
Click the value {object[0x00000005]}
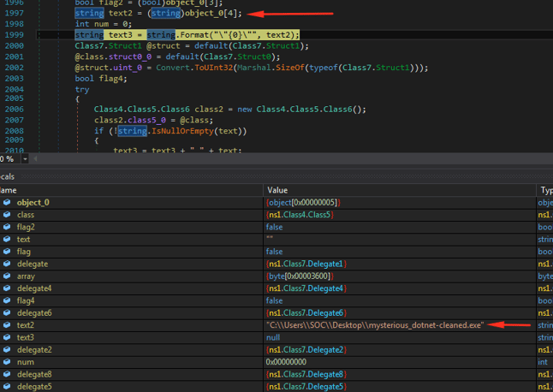click(303, 203)
